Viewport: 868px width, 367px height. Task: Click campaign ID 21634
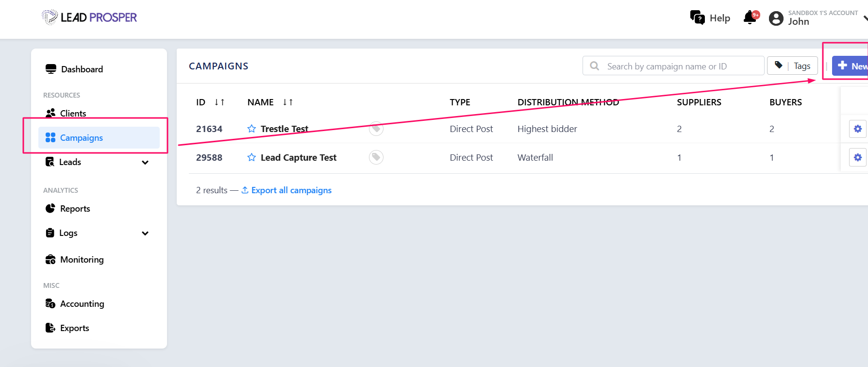click(209, 129)
